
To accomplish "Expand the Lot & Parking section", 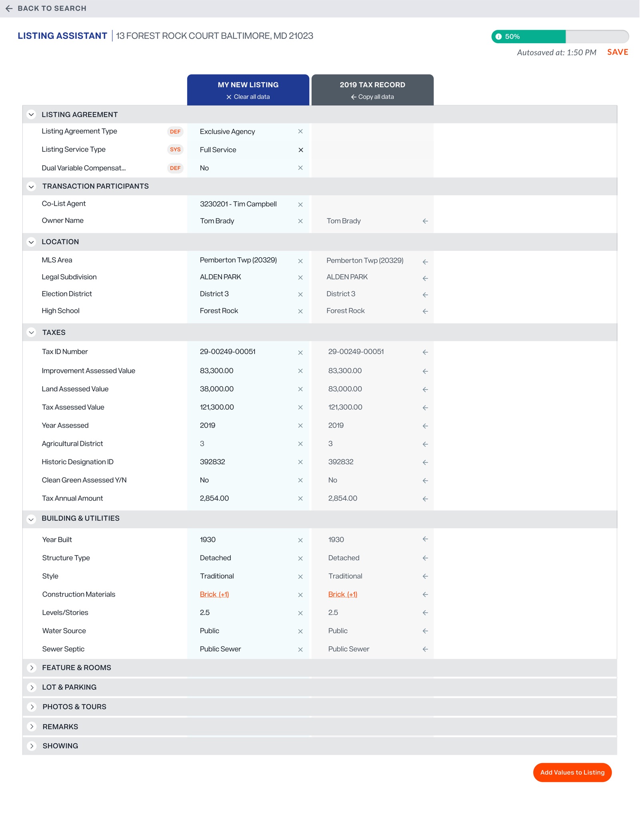I will pos(31,687).
